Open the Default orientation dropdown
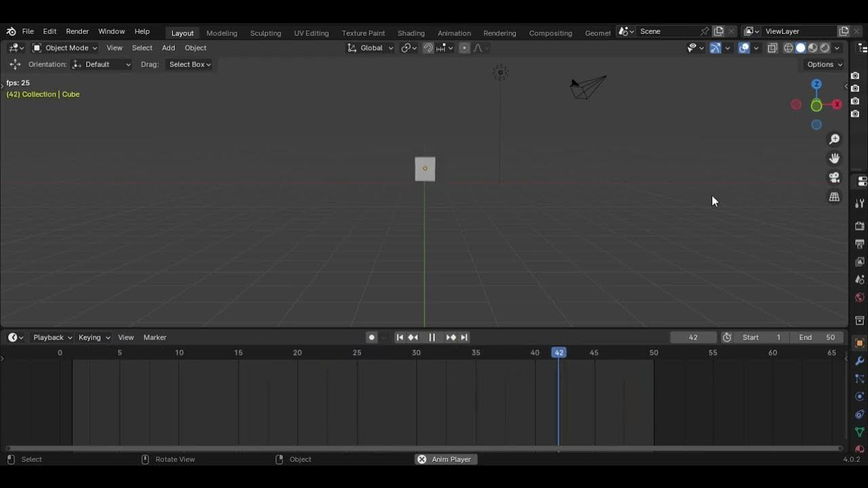The image size is (868, 488). click(x=102, y=64)
